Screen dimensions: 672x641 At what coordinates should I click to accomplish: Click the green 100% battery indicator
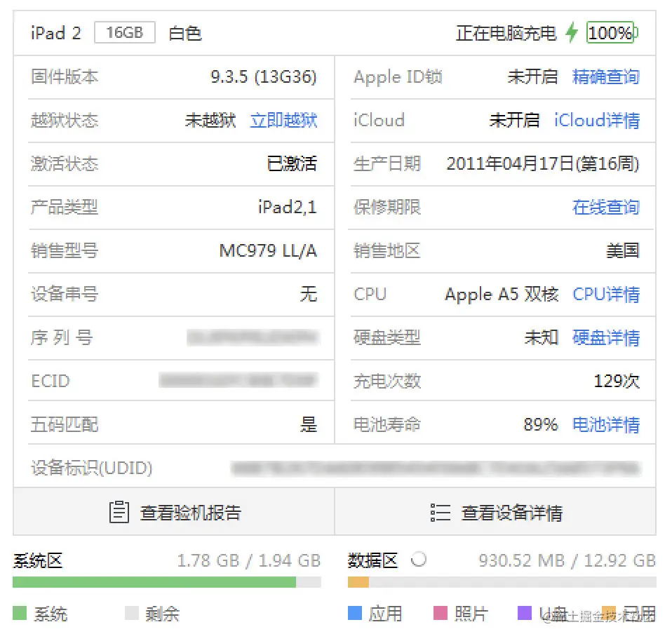(610, 32)
